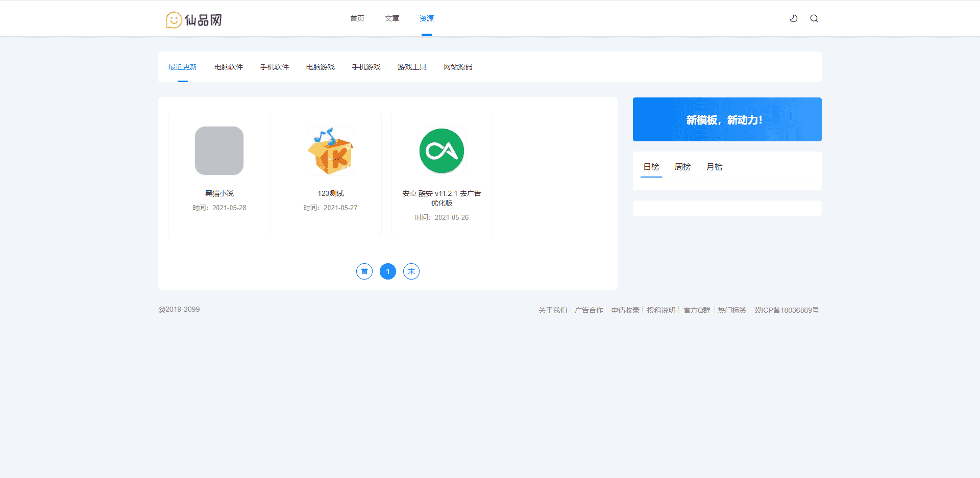Screen dimensions: 980x478
Task: Click the 仙品网 site logo
Action: [194, 20]
